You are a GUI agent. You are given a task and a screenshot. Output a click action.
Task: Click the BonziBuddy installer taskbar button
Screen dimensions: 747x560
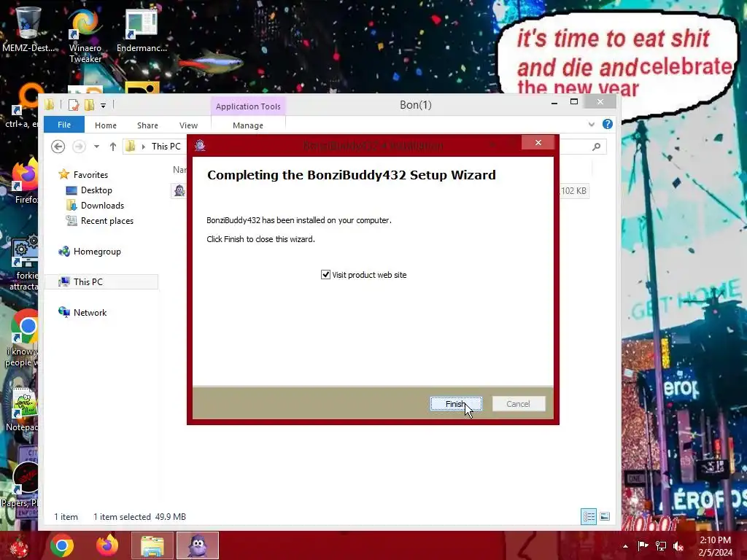[198, 545]
